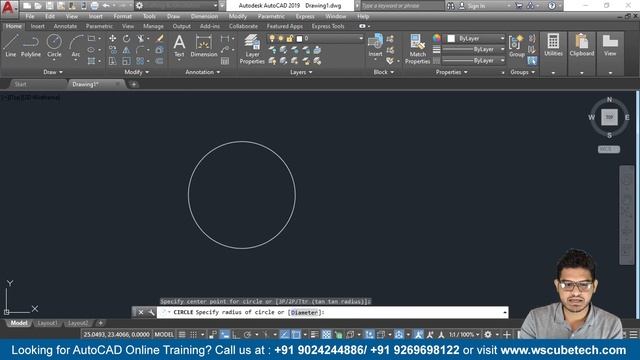Open the Clipboard panel
Screen dimensions: 640x360
582,45
